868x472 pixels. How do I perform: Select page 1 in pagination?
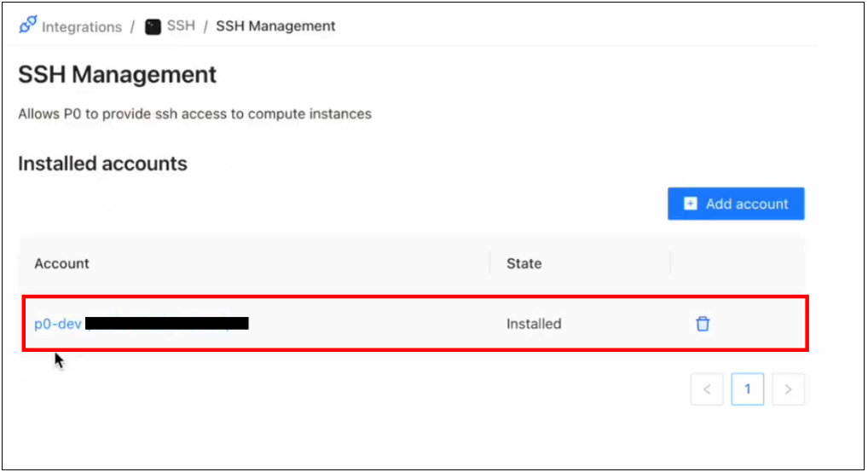click(x=747, y=389)
